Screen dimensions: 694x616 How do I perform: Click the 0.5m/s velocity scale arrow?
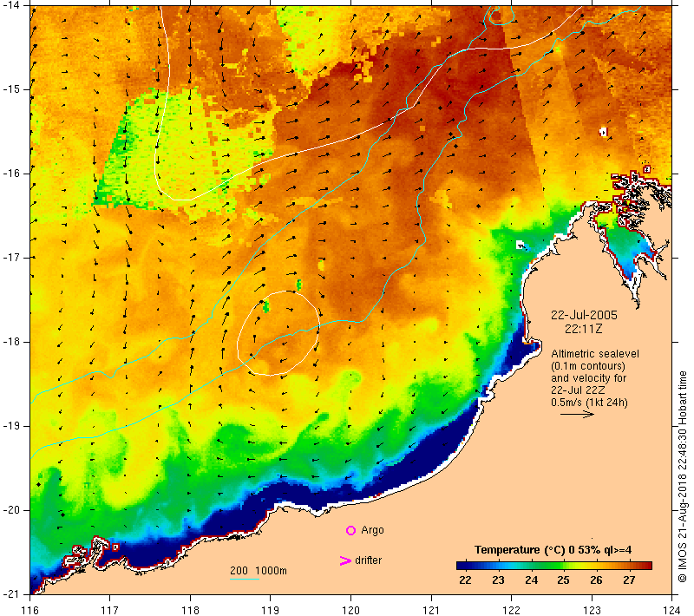tap(577, 414)
